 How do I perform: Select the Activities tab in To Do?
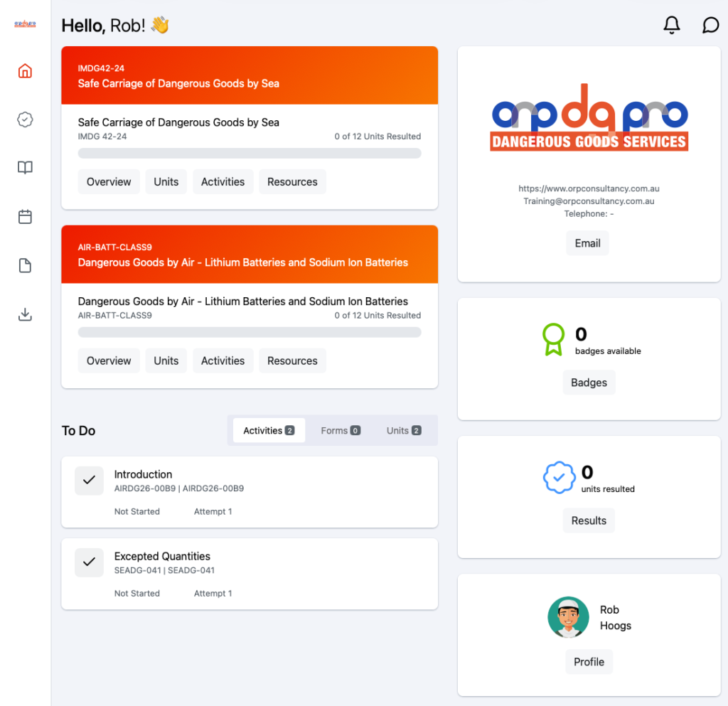268,430
